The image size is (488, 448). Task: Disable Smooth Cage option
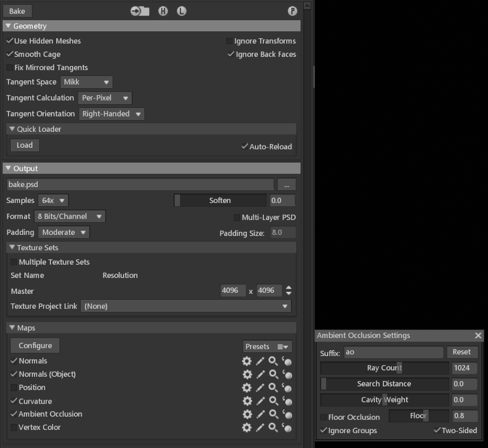pos(10,54)
